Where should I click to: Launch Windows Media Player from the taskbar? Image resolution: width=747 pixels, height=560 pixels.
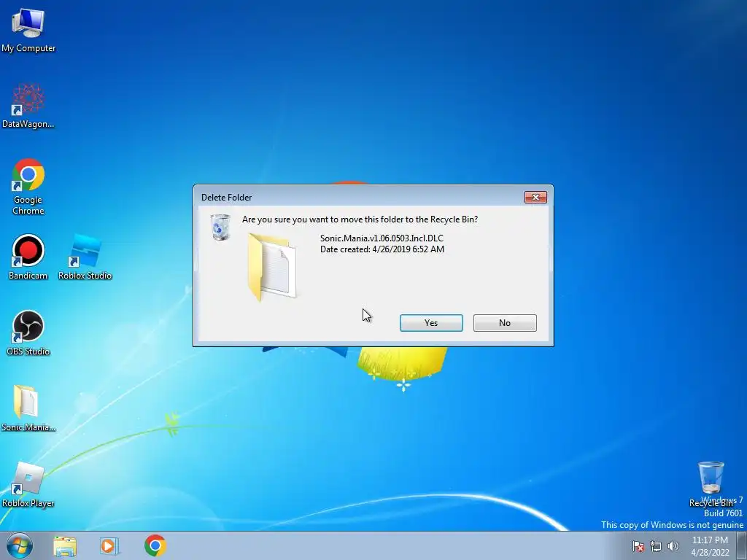[x=109, y=546]
